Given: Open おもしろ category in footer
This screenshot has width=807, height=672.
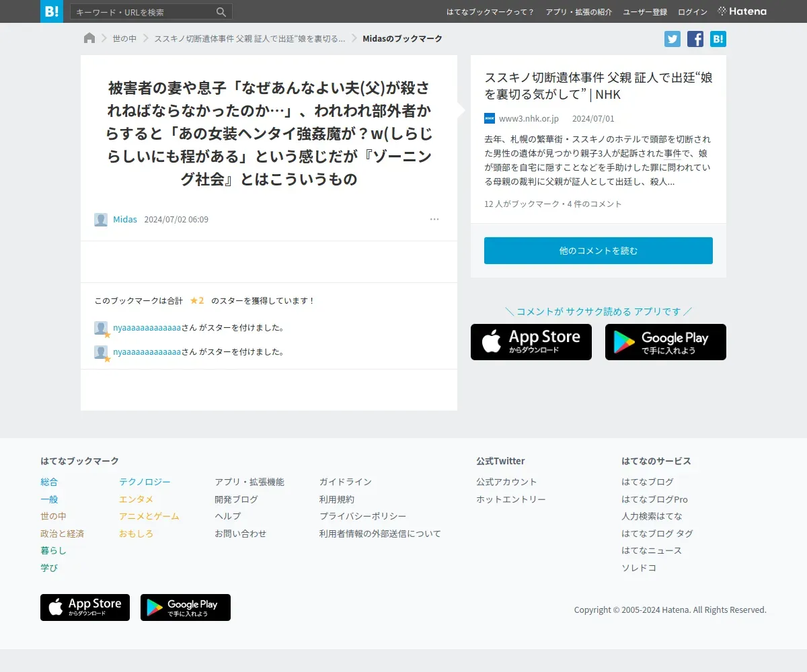Looking at the screenshot, I should (136, 534).
